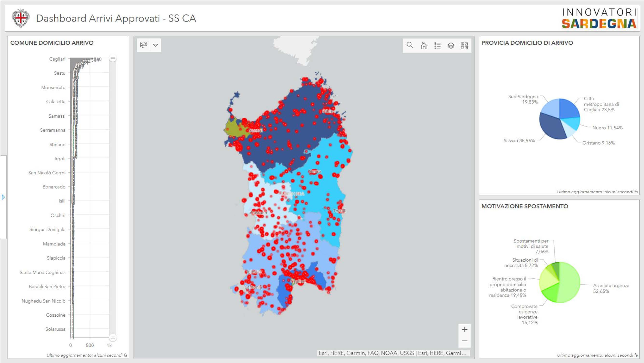Zoom in the map with plus button
The height and width of the screenshot is (363, 644).
464,329
